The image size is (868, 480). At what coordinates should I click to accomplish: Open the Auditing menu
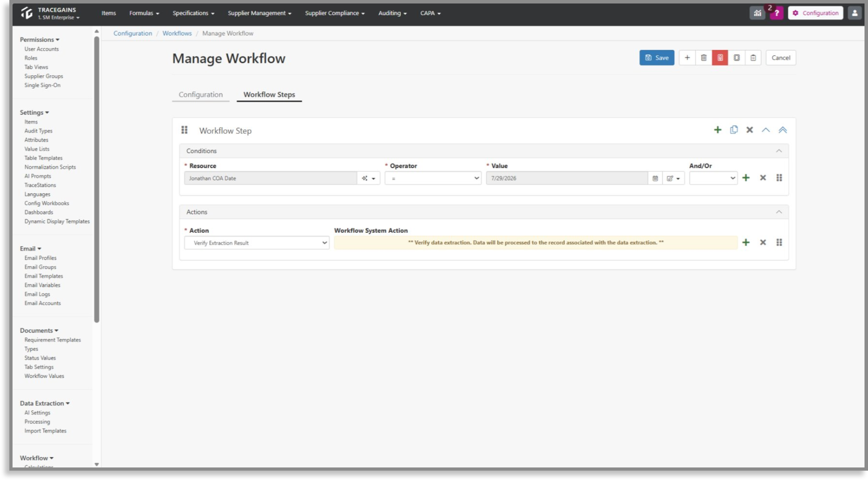[x=392, y=13]
